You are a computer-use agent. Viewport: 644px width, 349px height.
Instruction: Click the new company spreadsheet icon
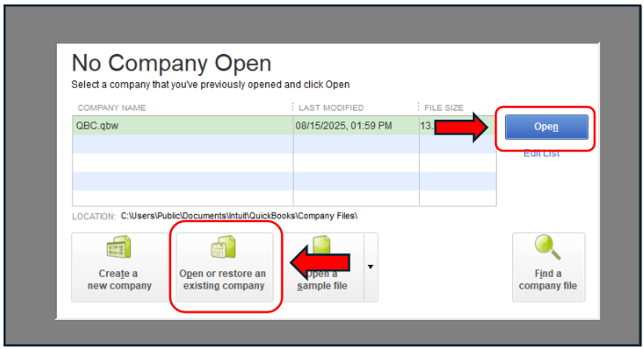[x=119, y=247]
